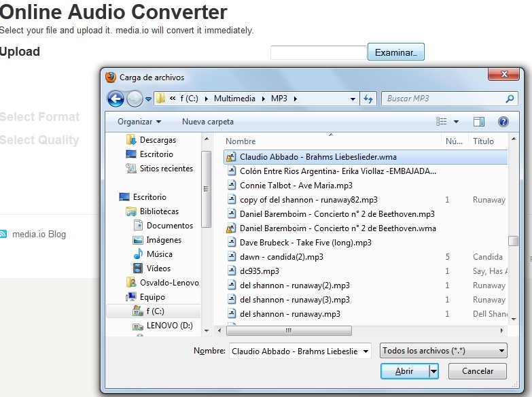Screen dimensions: 532x397
Task: Click the Imágenes library icon
Action: 138,240
